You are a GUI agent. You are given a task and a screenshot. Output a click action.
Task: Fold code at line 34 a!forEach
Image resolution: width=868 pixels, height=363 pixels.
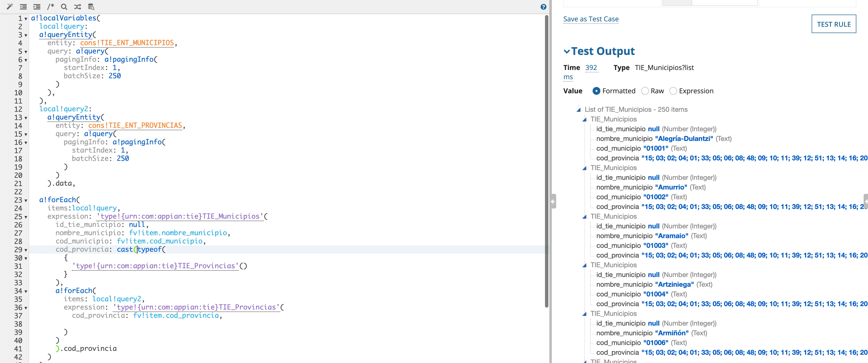tap(26, 292)
